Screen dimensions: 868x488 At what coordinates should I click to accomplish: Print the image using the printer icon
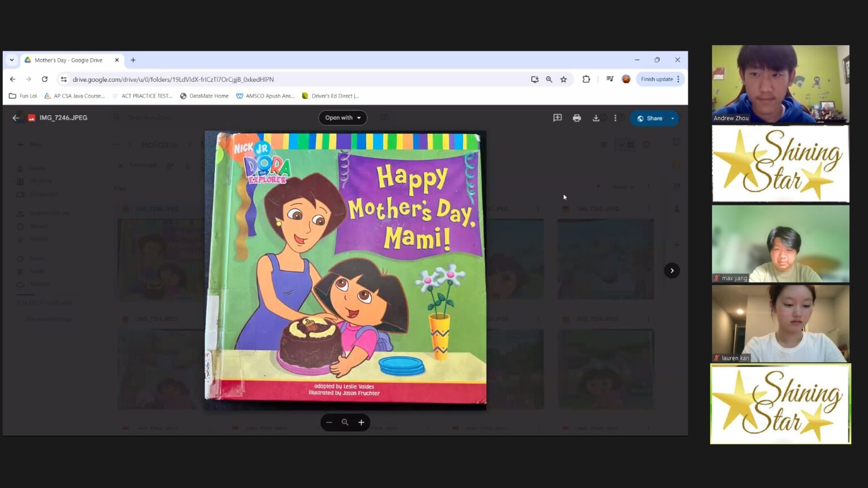coord(576,118)
